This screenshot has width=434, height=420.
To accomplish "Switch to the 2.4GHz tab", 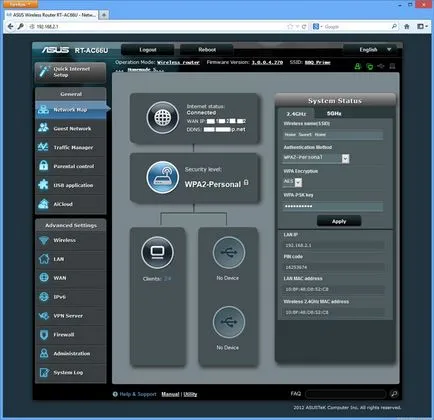I will pyautogui.click(x=296, y=114).
